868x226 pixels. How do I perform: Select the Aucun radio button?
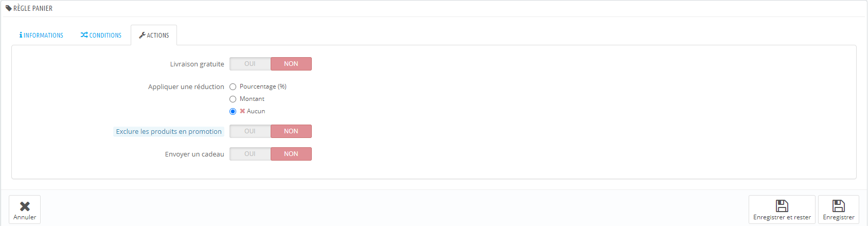pos(233,112)
